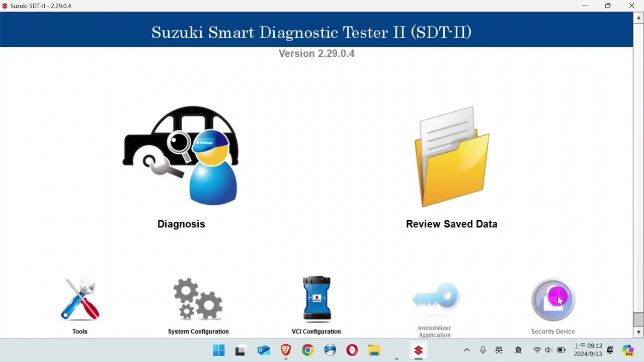The width and height of the screenshot is (644, 362).
Task: Click the Version 2.29.0.4 text
Action: [316, 54]
